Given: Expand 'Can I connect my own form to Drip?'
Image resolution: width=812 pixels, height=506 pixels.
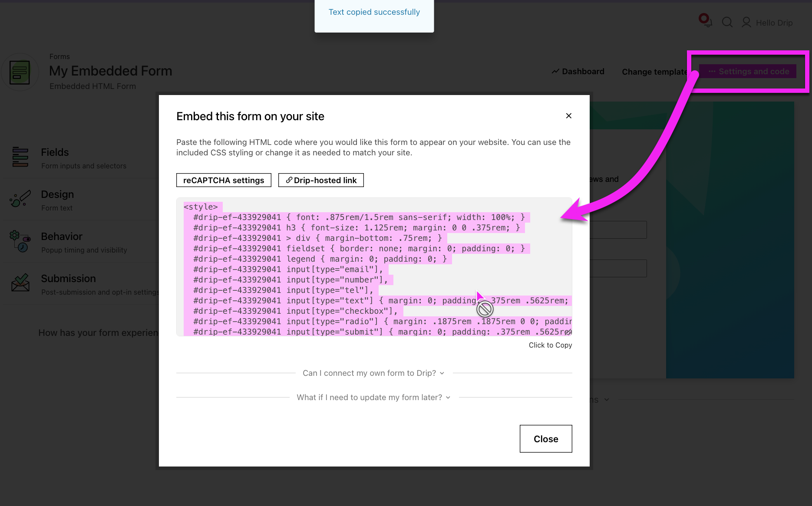Looking at the screenshot, I should (373, 373).
